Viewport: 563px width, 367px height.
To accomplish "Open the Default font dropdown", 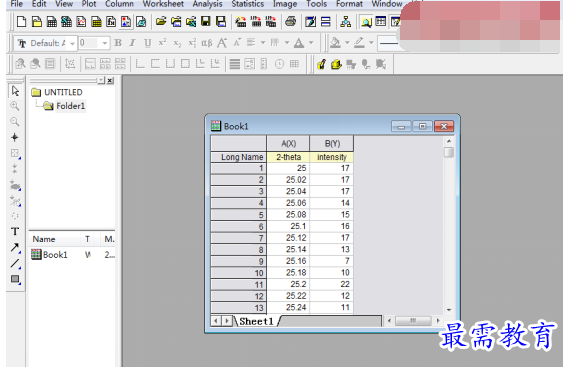I will pyautogui.click(x=72, y=43).
